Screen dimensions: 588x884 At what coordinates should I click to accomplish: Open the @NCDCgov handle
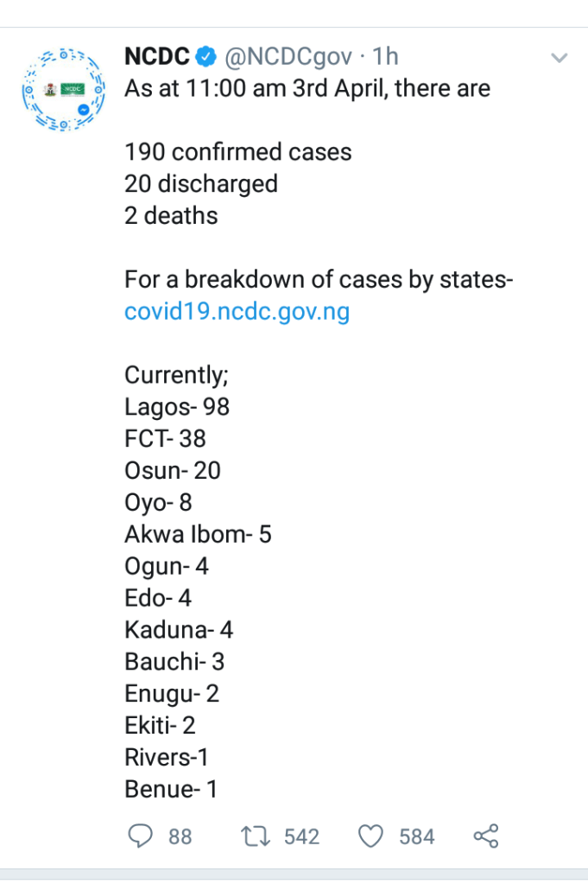tap(288, 57)
